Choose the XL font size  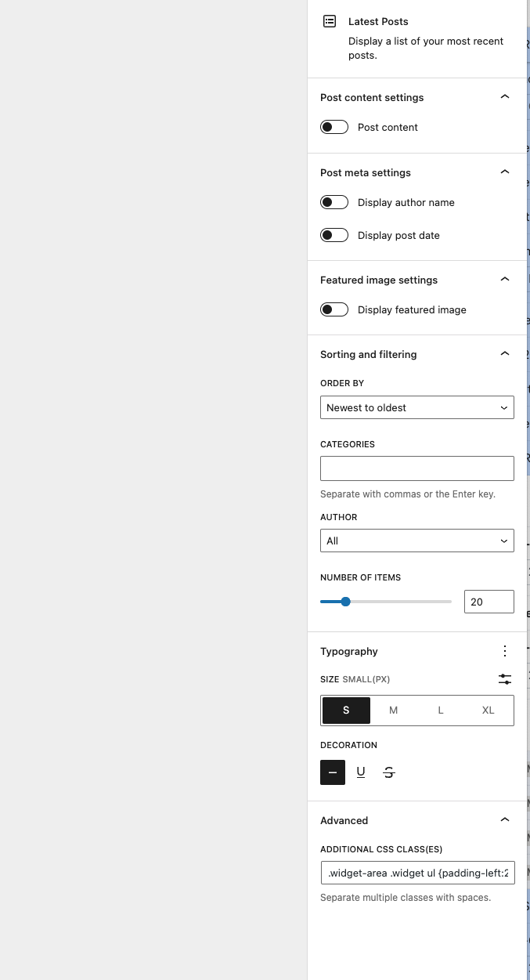pos(489,710)
